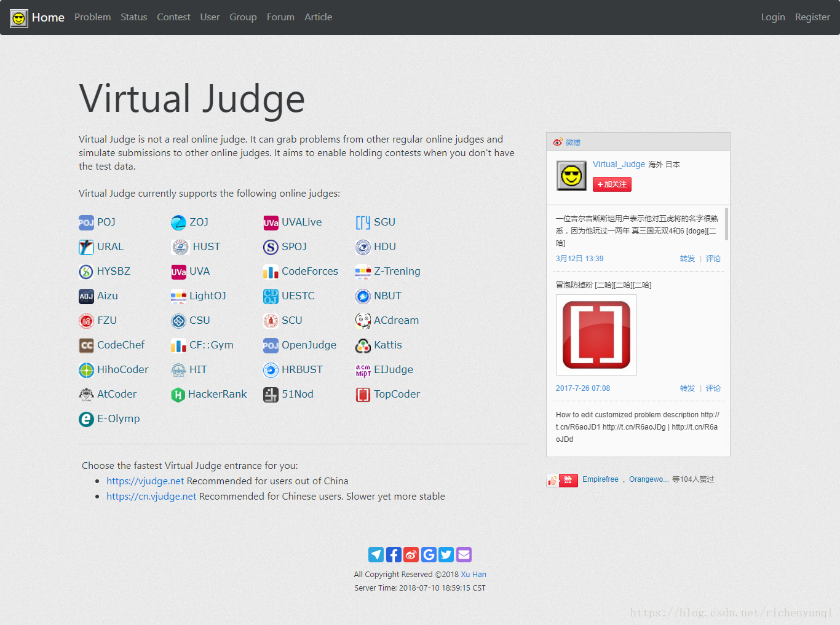Open the POJ online judge icon
Viewport: 840px width, 625px height.
[x=86, y=222]
